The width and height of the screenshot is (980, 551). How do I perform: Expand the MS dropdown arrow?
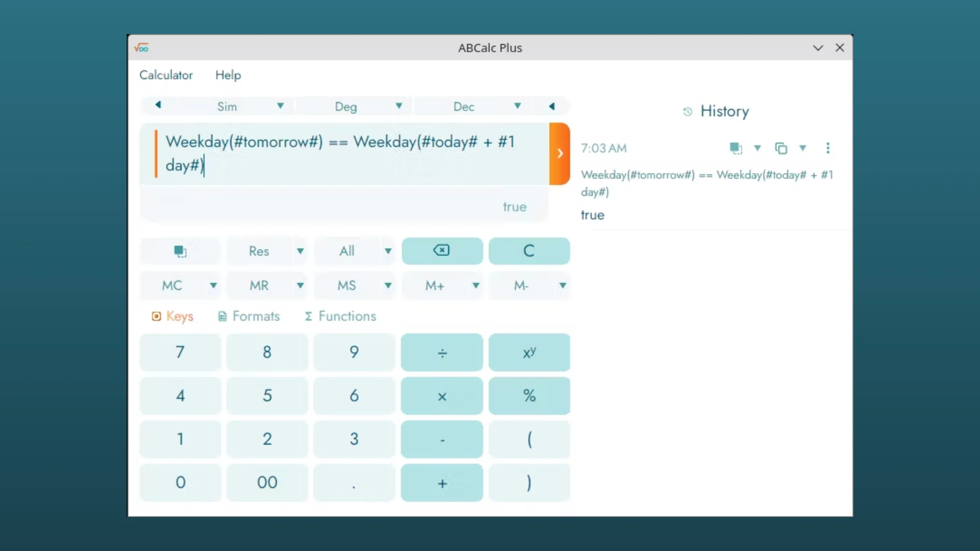[388, 286]
